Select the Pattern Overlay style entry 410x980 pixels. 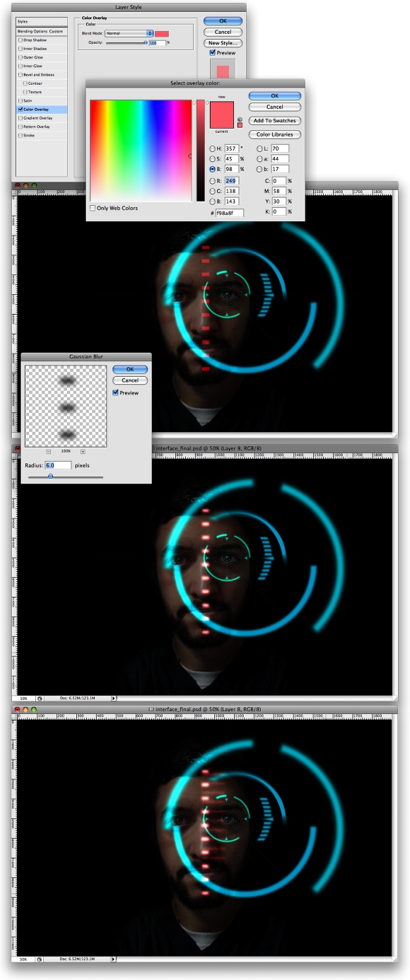click(42, 127)
